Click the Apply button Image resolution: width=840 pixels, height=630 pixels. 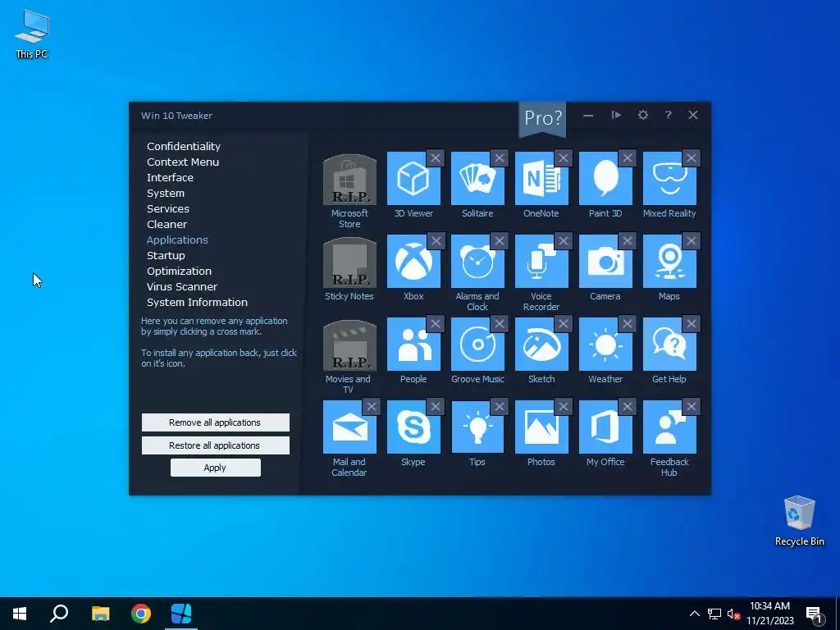pos(216,468)
